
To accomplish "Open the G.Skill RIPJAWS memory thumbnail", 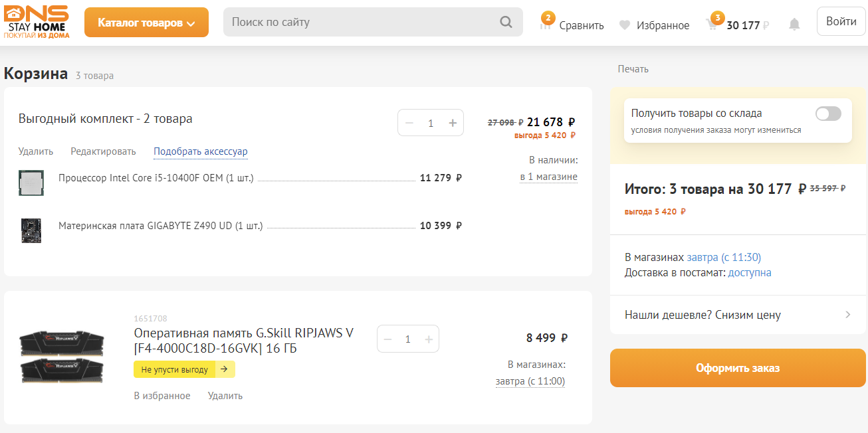I will point(62,355).
